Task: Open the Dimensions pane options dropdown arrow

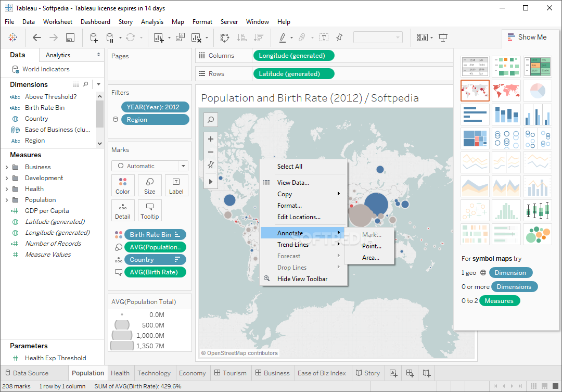Action: click(x=98, y=84)
